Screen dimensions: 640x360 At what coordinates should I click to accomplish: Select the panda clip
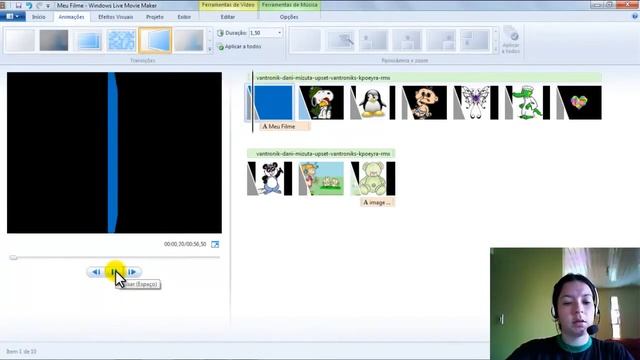[270, 179]
